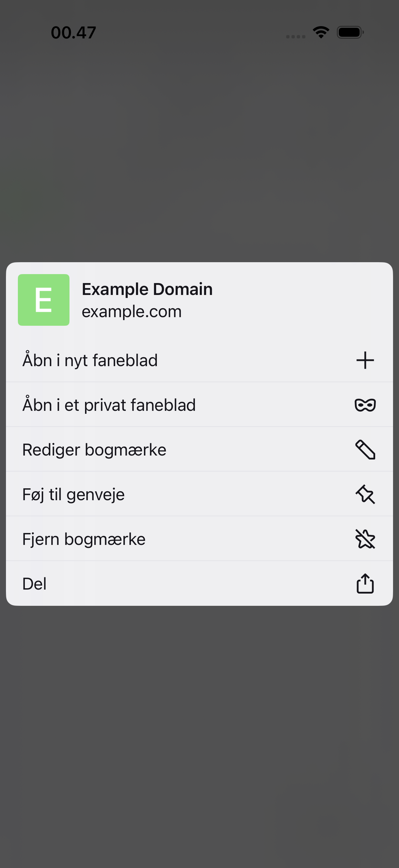
Task: Tap the pin shortcut icon
Action: coord(365,494)
